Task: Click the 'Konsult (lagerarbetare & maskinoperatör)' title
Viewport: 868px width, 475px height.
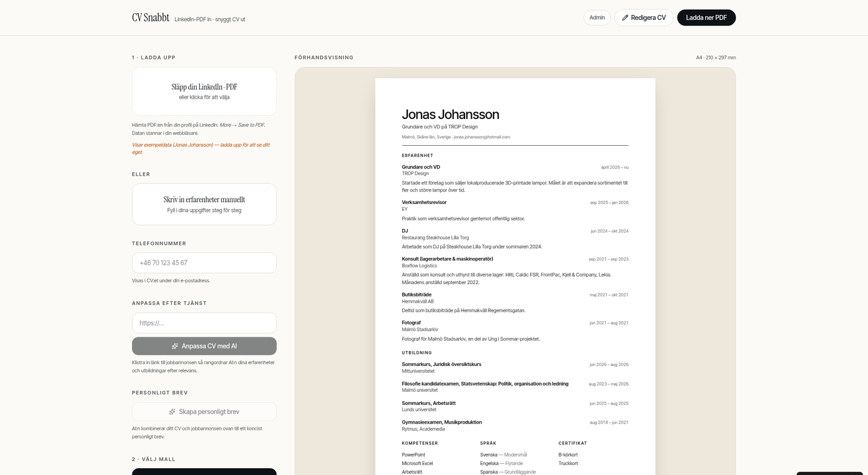Action: [x=448, y=259]
